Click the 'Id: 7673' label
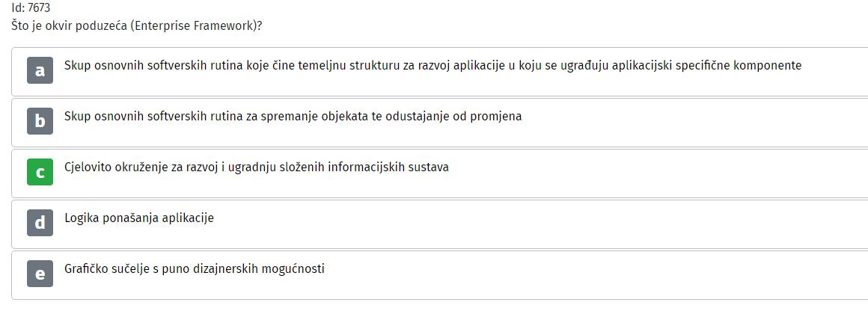Screen dimensions: 868x323 (31, 8)
